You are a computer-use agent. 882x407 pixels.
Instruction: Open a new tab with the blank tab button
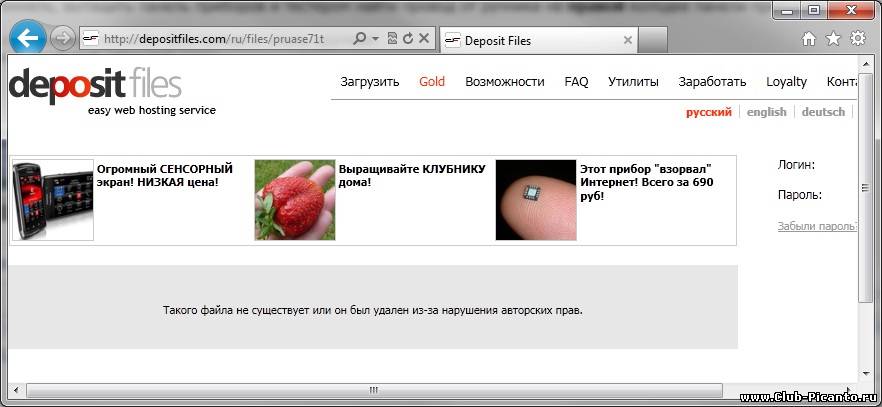652,40
